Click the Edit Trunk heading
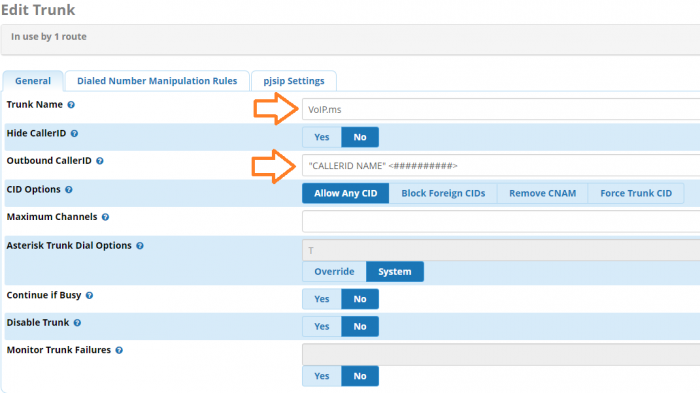Screen dimensions: 700x393 [38, 10]
